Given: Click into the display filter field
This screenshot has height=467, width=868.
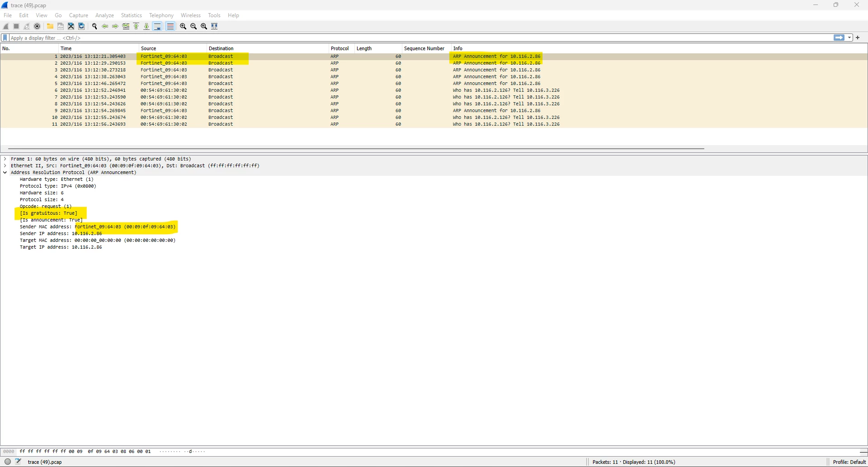Looking at the screenshot, I should [420, 38].
